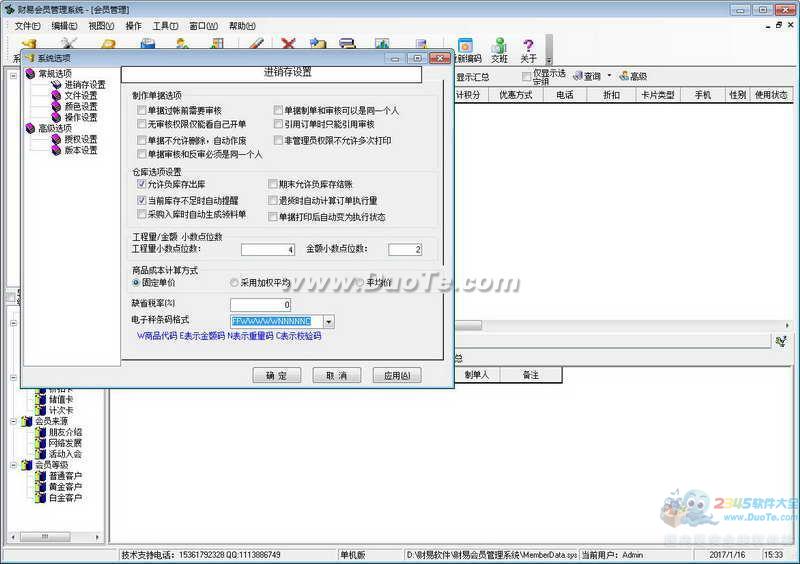
Task: Click the member tree horizontal scrollbar thumb
Action: [x=45, y=537]
